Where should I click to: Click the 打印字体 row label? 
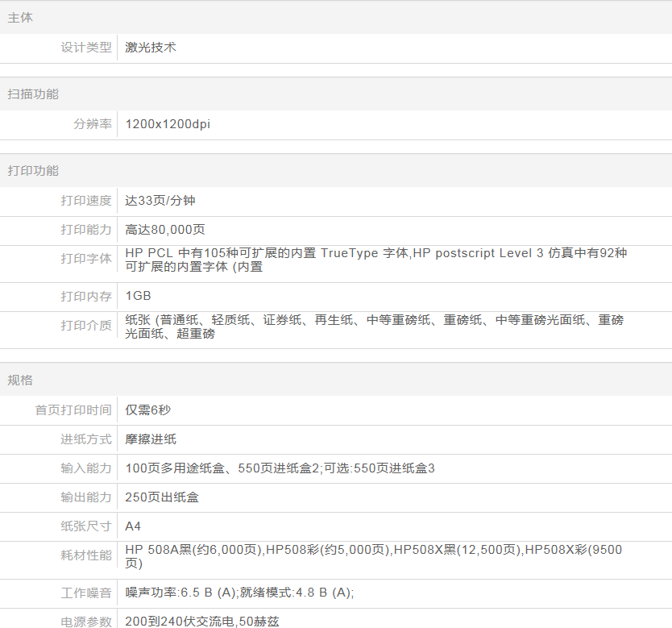(86, 259)
